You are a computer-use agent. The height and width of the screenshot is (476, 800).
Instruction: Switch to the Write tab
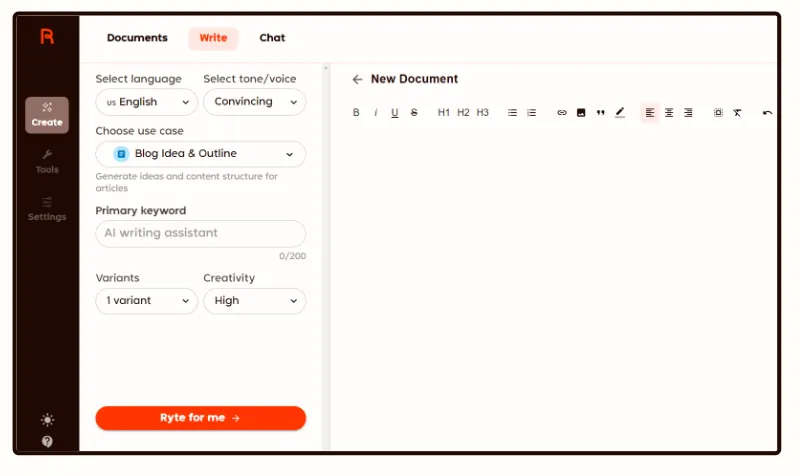coord(213,38)
